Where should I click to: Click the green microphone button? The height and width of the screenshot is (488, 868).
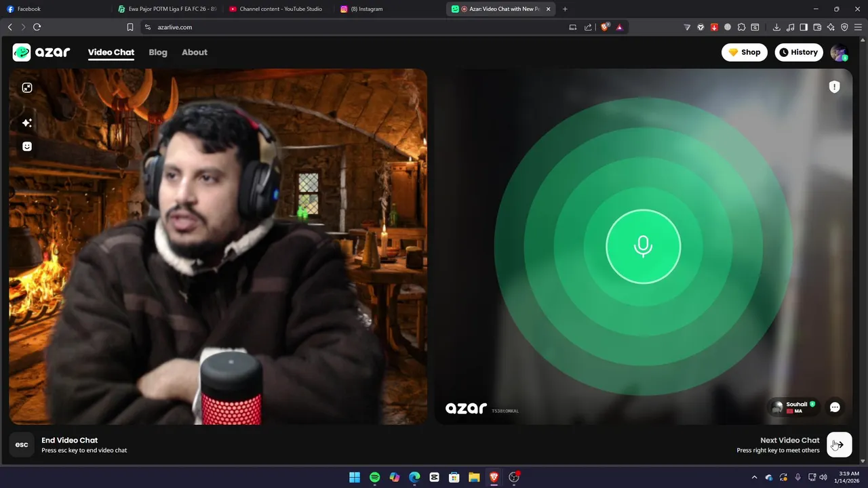[x=643, y=246]
